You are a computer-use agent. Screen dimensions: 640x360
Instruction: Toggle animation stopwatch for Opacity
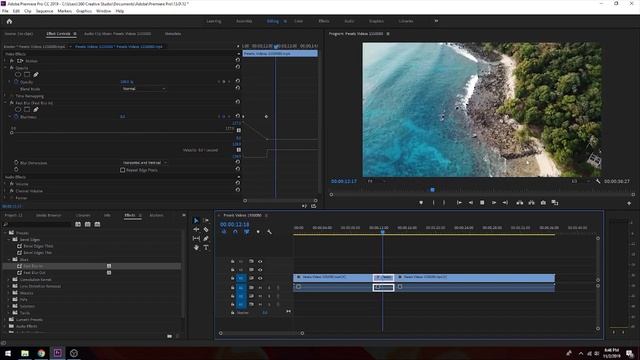16,82
